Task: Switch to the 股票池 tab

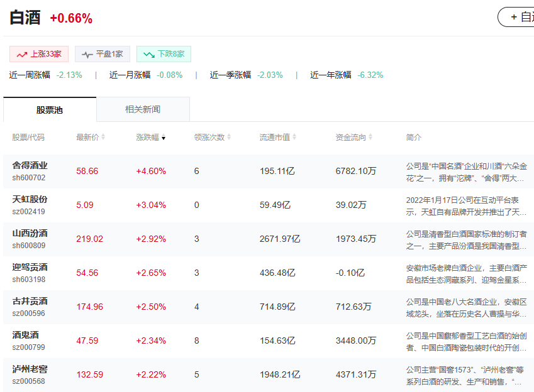Action: [x=50, y=109]
